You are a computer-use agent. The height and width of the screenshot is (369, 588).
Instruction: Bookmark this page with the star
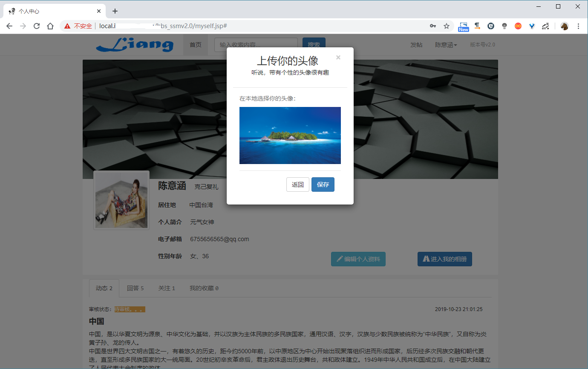point(447,26)
